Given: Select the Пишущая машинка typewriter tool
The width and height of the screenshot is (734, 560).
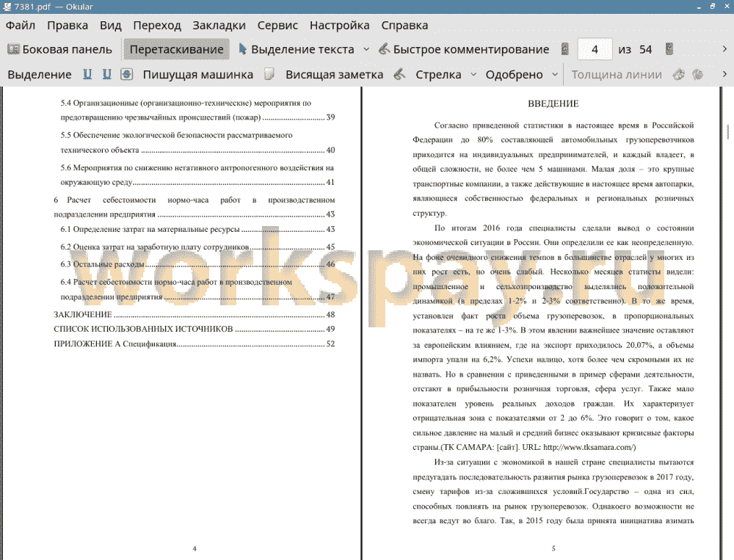Looking at the screenshot, I should coord(197,74).
